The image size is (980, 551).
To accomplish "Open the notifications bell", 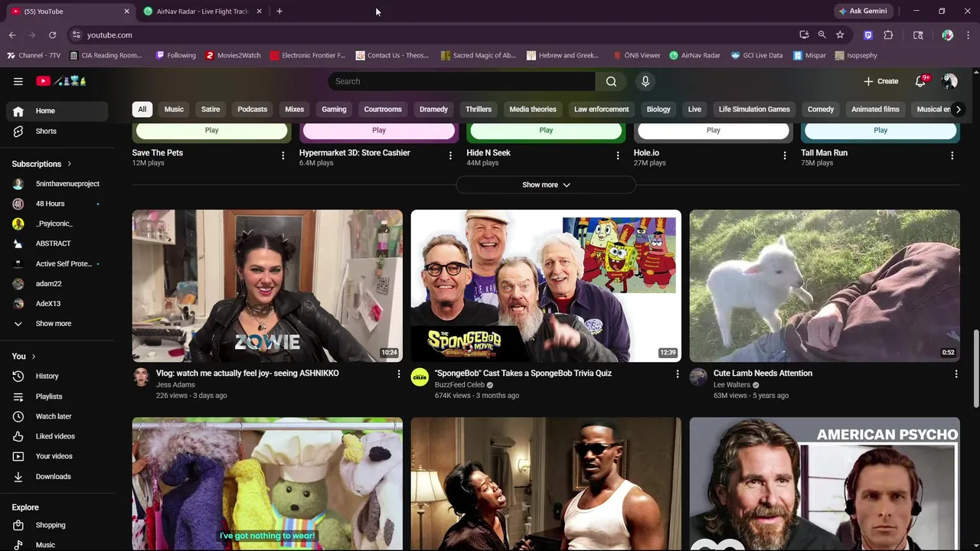I will 921,81.
